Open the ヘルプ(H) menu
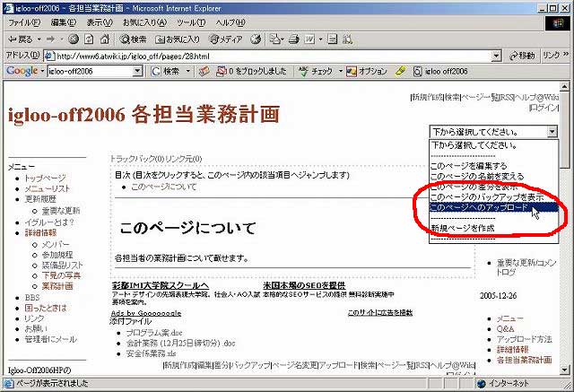This screenshot has height=392, width=574. 230,22
